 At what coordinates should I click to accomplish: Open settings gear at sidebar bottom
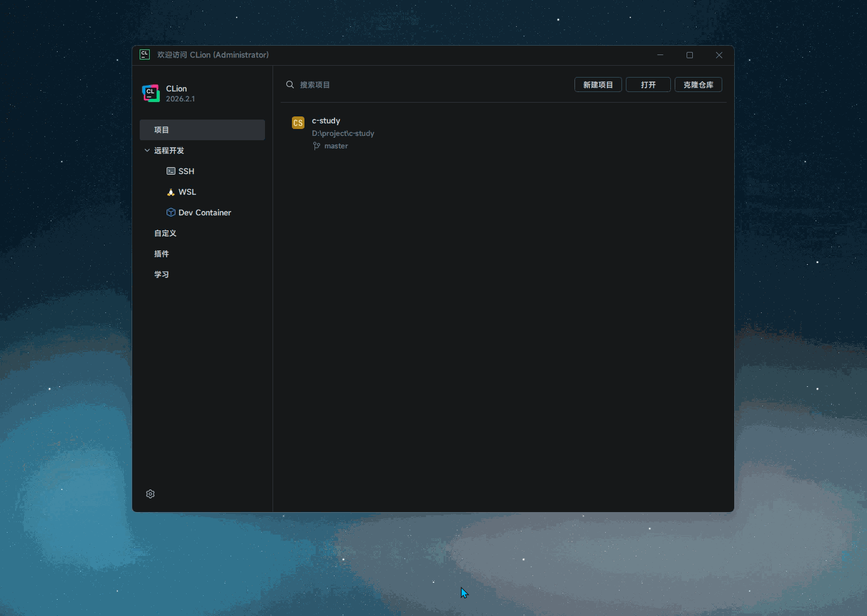(150, 494)
